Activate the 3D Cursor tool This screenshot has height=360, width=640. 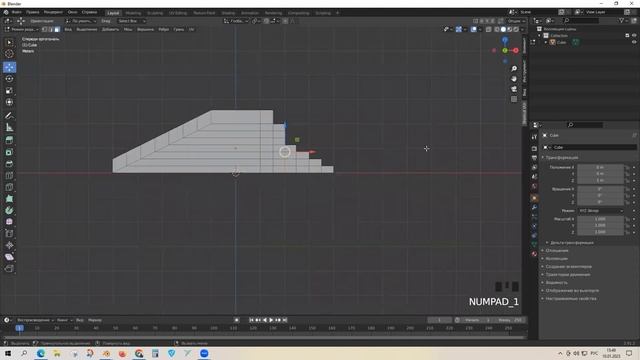pos(9,54)
